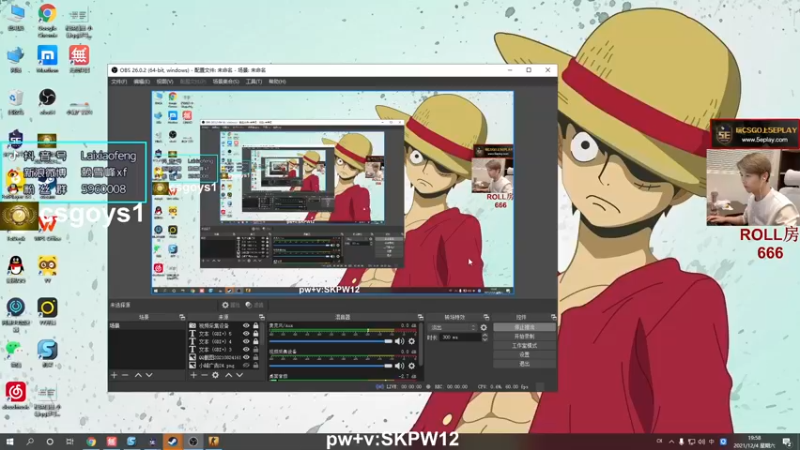Screen dimensions: 800x450
Task: Toggle visibility of 文本 (GDI+) 4 source
Action: coord(246,341)
